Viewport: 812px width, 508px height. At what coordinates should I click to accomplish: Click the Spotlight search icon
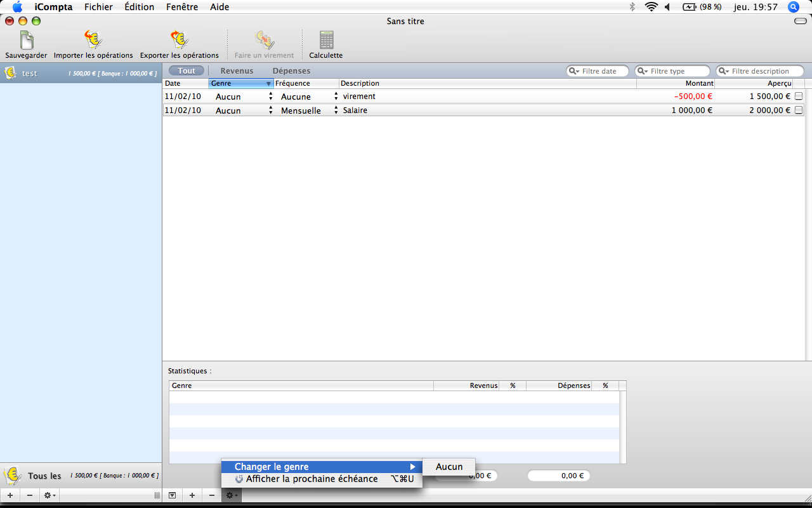[x=793, y=7]
